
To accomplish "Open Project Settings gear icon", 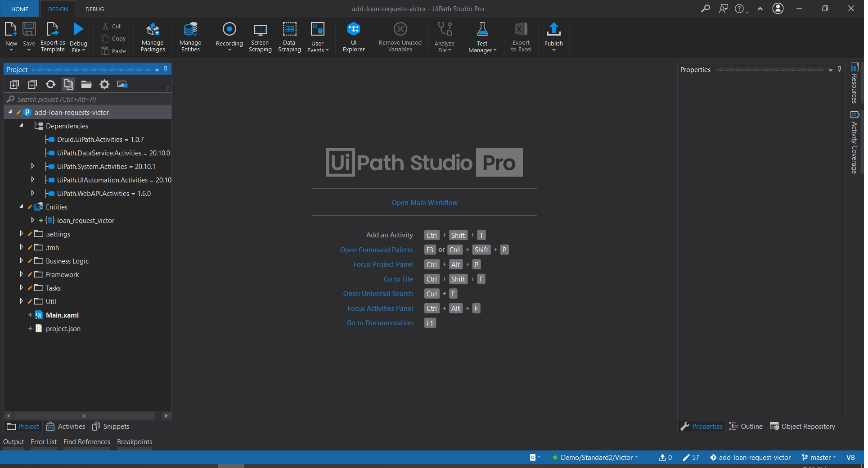I will pyautogui.click(x=104, y=84).
